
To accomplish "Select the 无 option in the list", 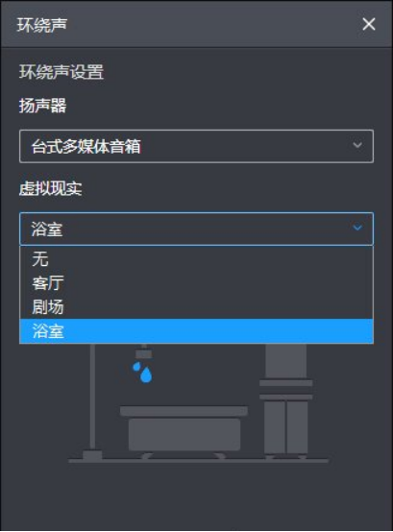I will click(x=196, y=259).
